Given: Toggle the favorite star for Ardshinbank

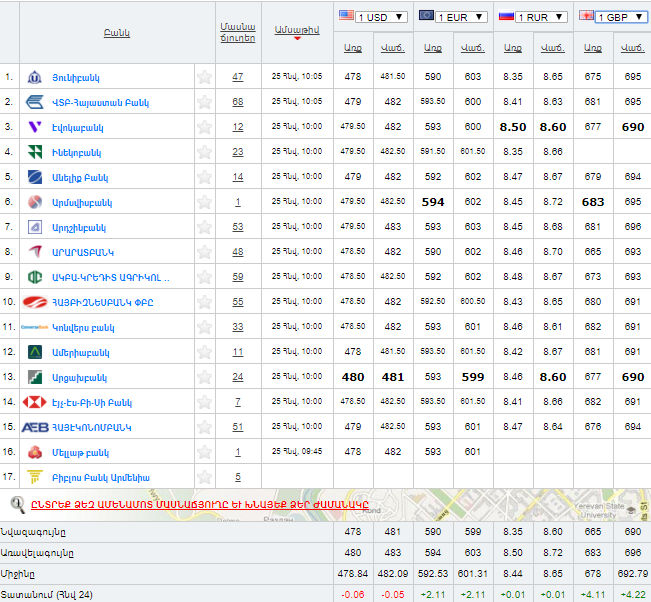Looking at the screenshot, I should [x=204, y=227].
